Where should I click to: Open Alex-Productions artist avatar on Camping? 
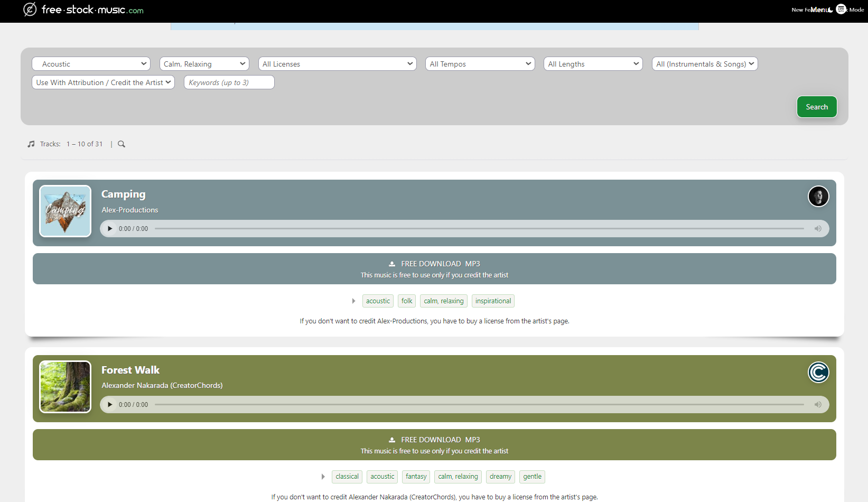pos(818,197)
